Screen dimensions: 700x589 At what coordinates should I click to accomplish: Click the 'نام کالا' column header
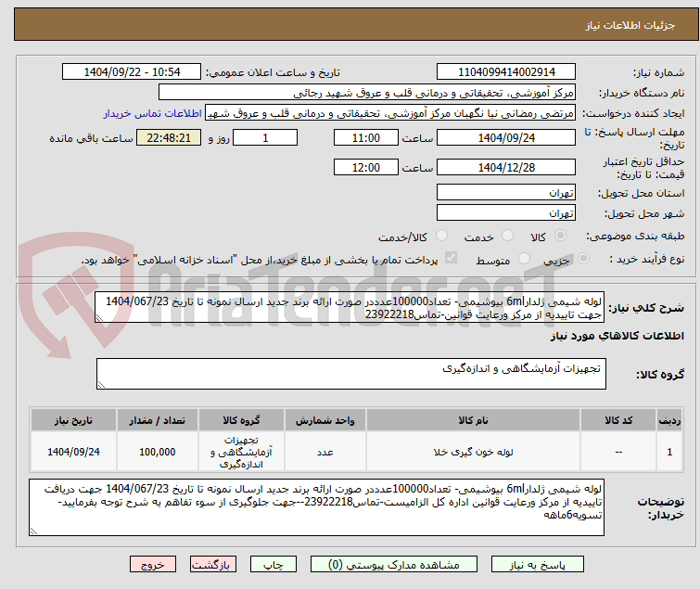tap(473, 420)
